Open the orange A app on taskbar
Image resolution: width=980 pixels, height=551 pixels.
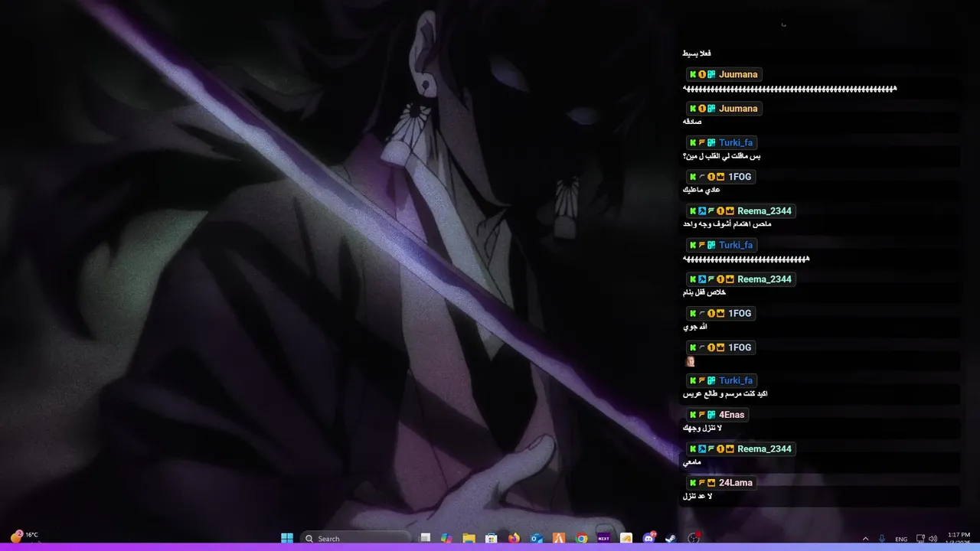[x=559, y=538]
